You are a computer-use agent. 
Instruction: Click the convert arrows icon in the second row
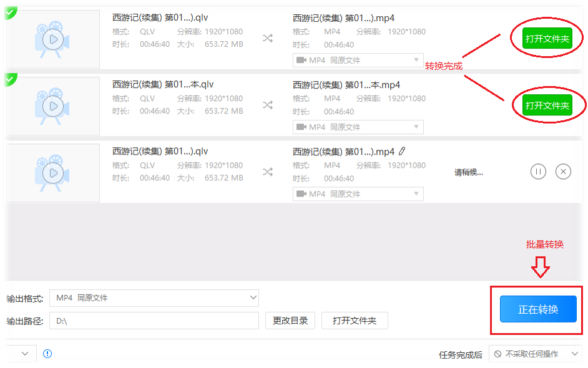click(x=267, y=105)
